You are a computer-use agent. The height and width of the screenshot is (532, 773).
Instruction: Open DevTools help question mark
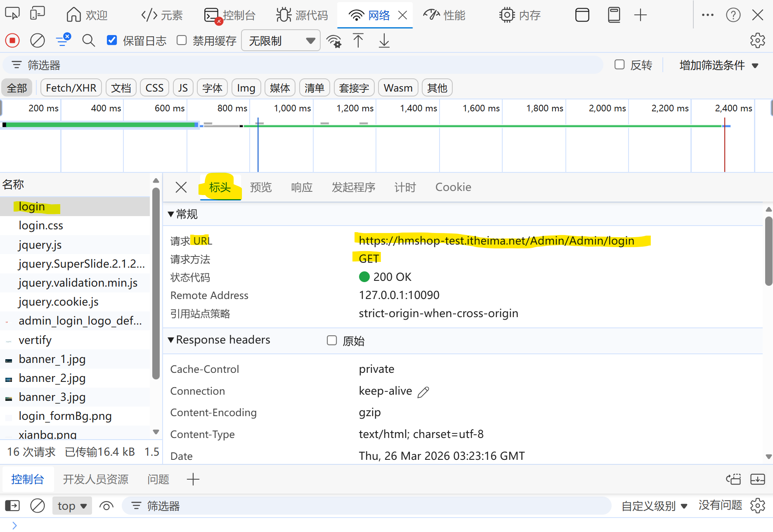[x=733, y=15]
